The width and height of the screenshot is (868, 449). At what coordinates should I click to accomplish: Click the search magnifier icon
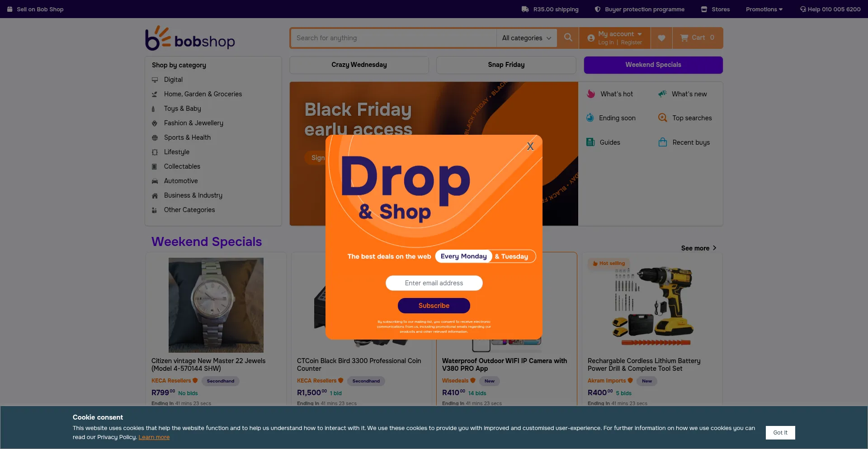click(568, 38)
